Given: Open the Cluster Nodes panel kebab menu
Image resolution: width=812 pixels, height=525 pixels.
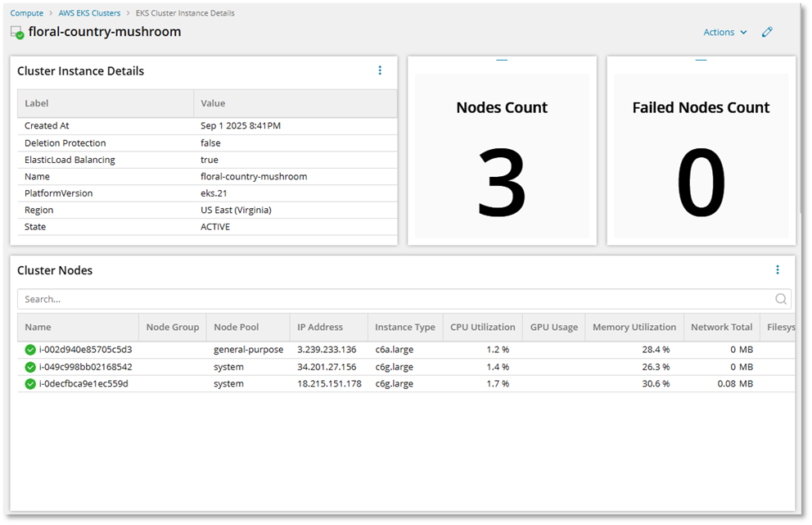Looking at the screenshot, I should (x=778, y=269).
